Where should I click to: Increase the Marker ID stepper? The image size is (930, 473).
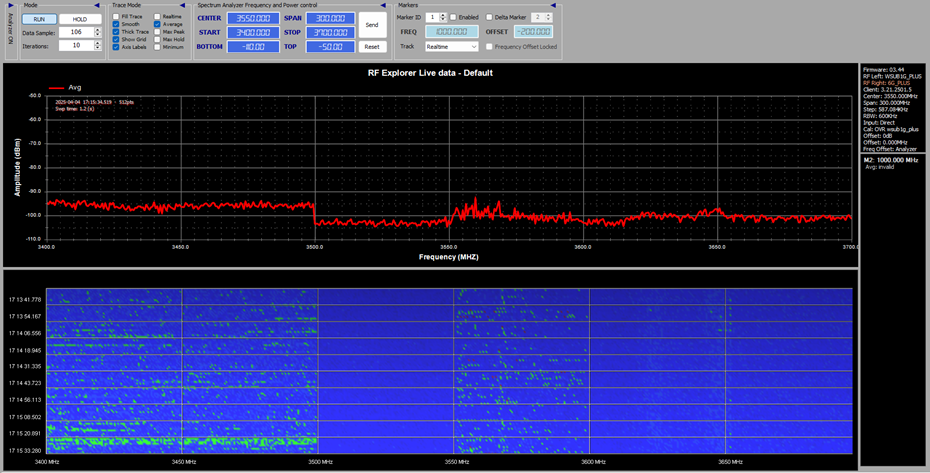(441, 15)
